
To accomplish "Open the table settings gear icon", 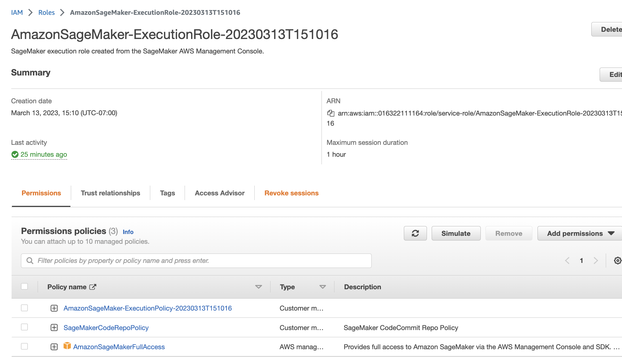I will [618, 260].
